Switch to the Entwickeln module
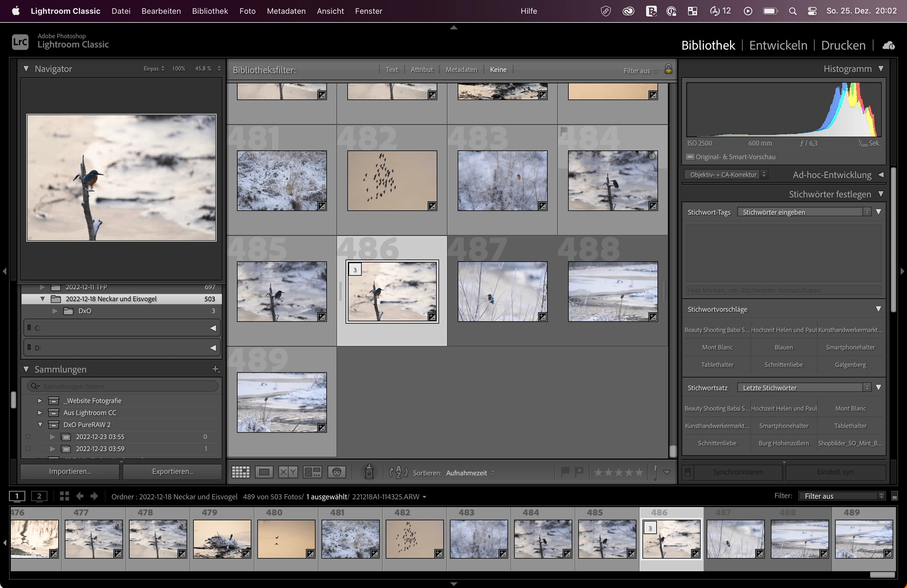The height and width of the screenshot is (588, 907). [778, 45]
